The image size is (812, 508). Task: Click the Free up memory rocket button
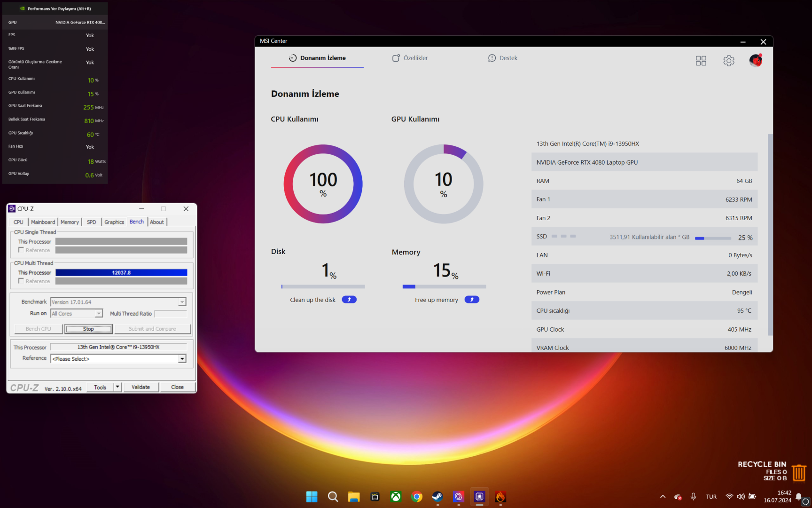coord(472,300)
